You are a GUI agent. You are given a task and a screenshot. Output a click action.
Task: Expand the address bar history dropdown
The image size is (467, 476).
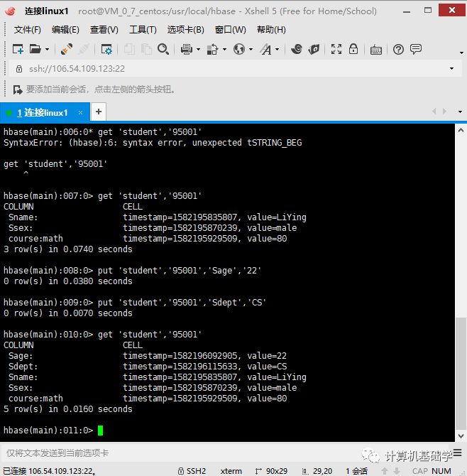coord(451,69)
